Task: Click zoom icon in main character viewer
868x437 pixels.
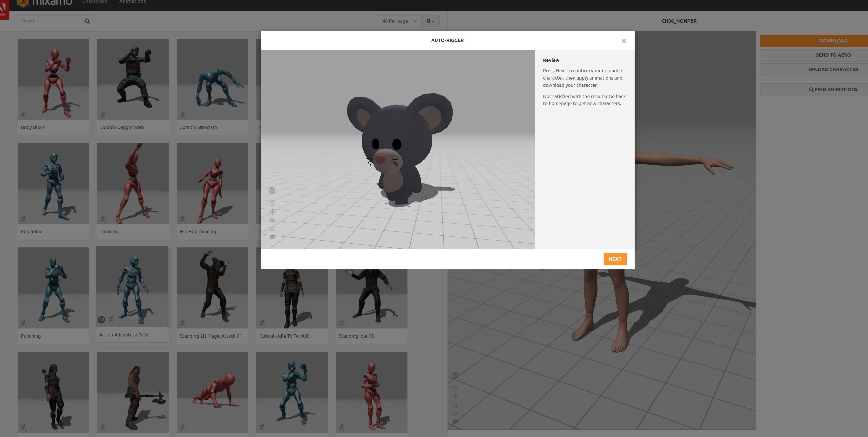Action: pos(455,405)
